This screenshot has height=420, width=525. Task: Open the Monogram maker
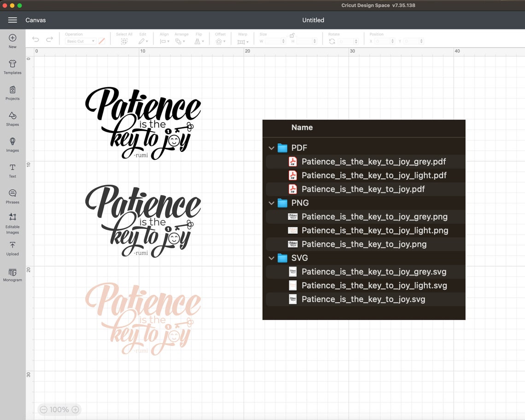(x=12, y=274)
